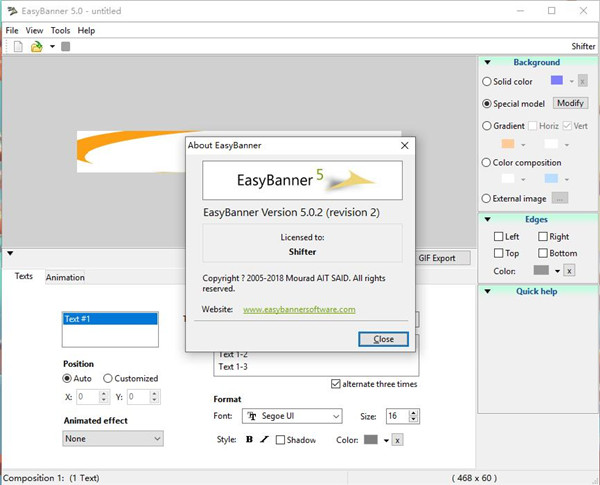Open the Tools menu

click(60, 31)
